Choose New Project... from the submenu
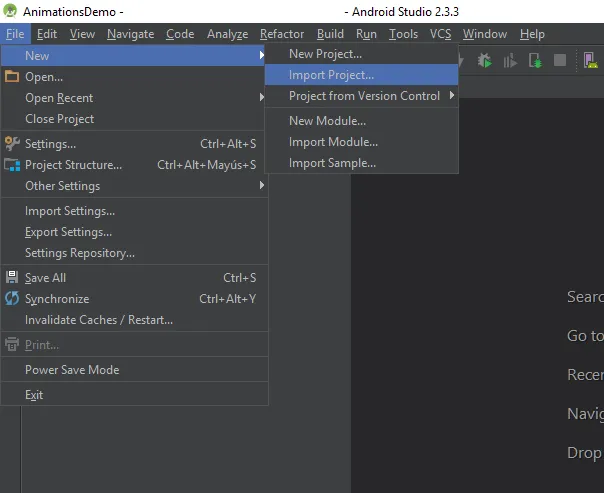 (x=362, y=54)
